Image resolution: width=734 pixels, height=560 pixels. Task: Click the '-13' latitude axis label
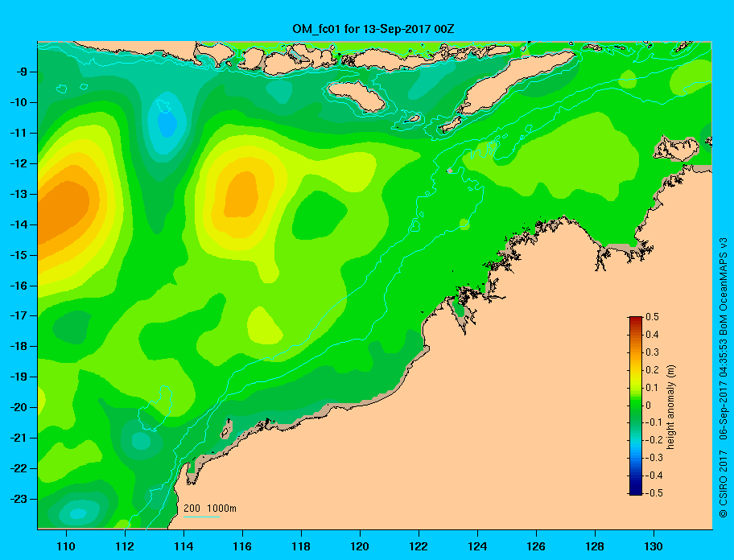point(19,194)
